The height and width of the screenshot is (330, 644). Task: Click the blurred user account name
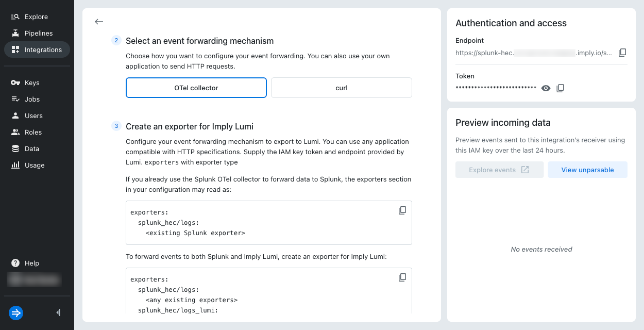coord(34,279)
